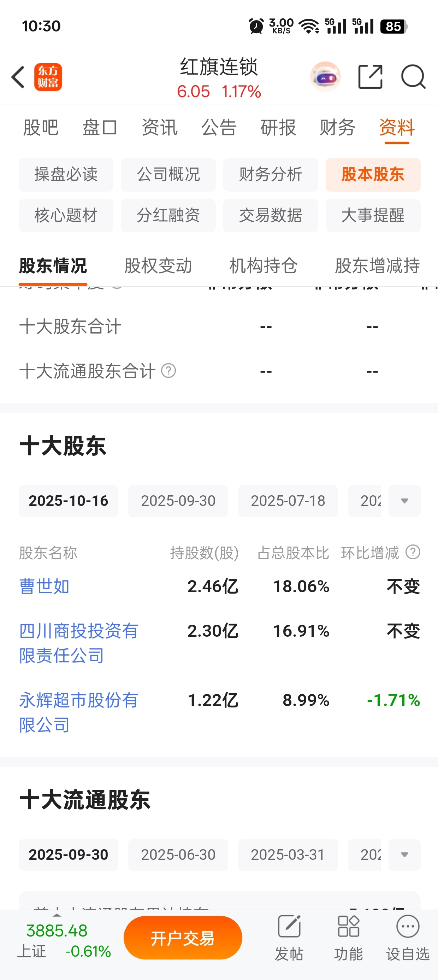Tap the battery 85 indicator

(394, 26)
